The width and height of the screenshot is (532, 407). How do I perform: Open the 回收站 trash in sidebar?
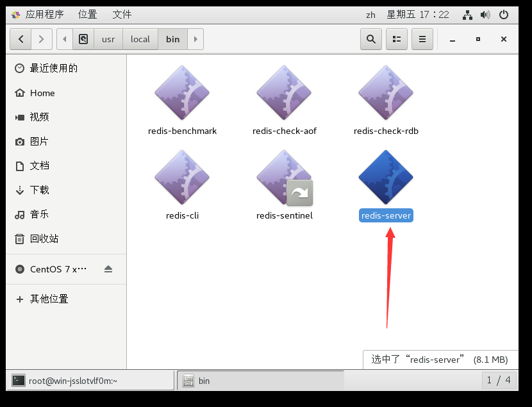pos(66,239)
